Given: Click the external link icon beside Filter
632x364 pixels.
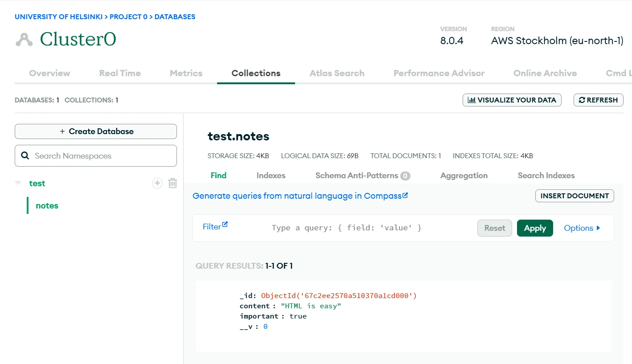Looking at the screenshot, I should (225, 225).
